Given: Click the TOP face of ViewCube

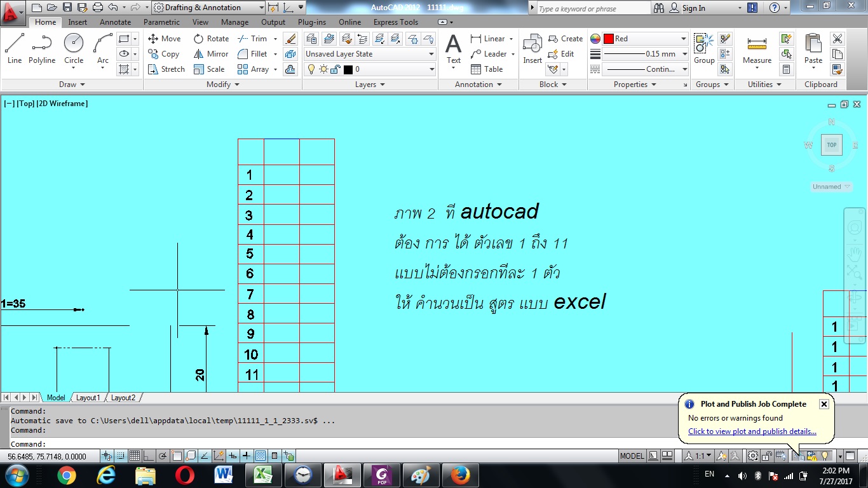Looking at the screenshot, I should (x=831, y=145).
